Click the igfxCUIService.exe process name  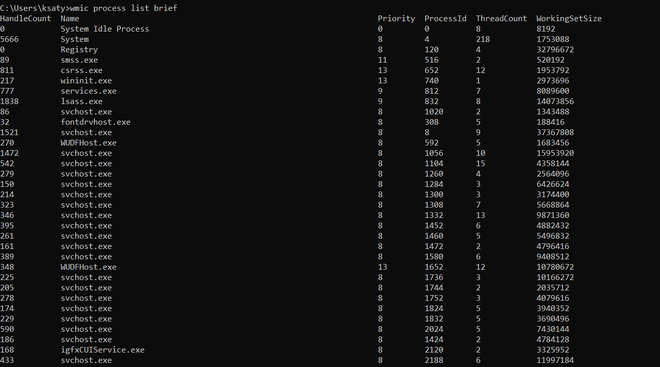102,350
